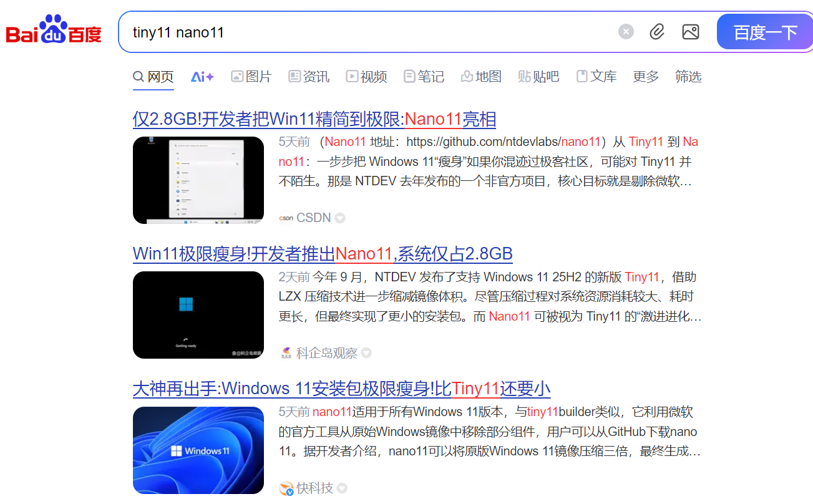Switch to the 图片 tab
Screen dimensions: 813x504
251,77
